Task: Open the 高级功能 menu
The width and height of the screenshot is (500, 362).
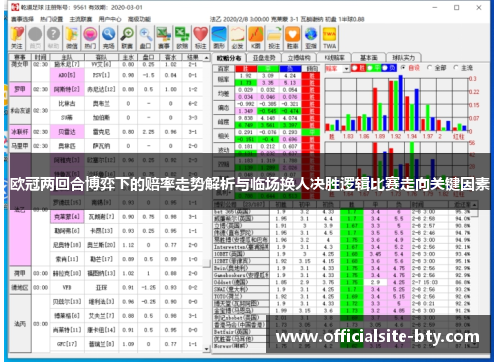Action: coord(139,19)
